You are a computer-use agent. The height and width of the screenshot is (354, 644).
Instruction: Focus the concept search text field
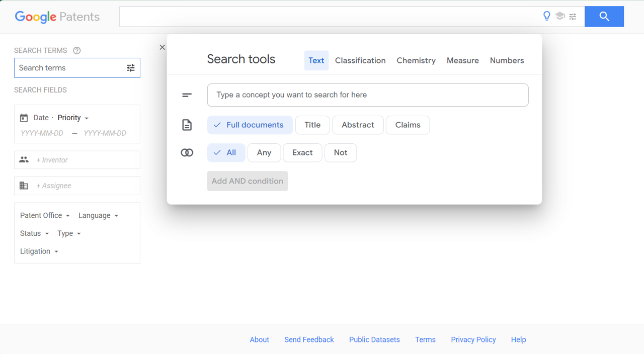(x=368, y=95)
